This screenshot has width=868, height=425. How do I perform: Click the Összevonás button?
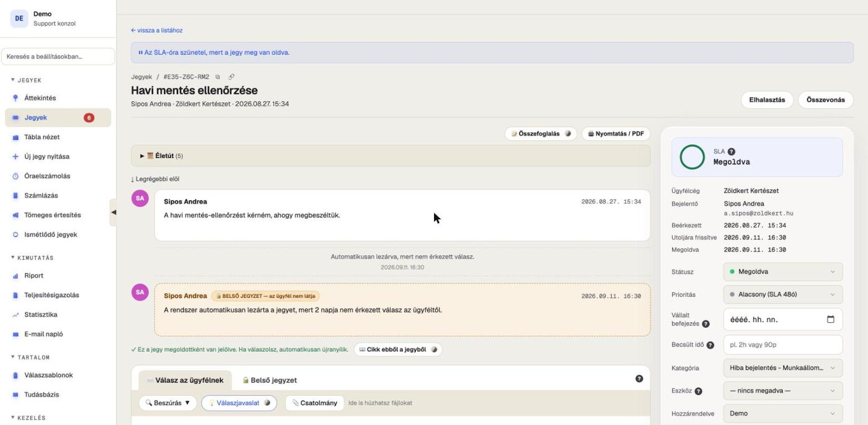pyautogui.click(x=825, y=100)
